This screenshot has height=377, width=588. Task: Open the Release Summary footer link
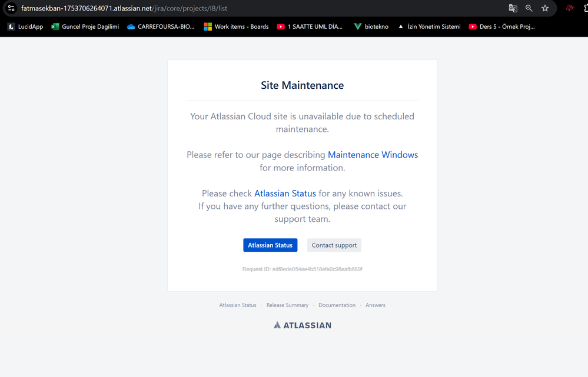(x=287, y=305)
